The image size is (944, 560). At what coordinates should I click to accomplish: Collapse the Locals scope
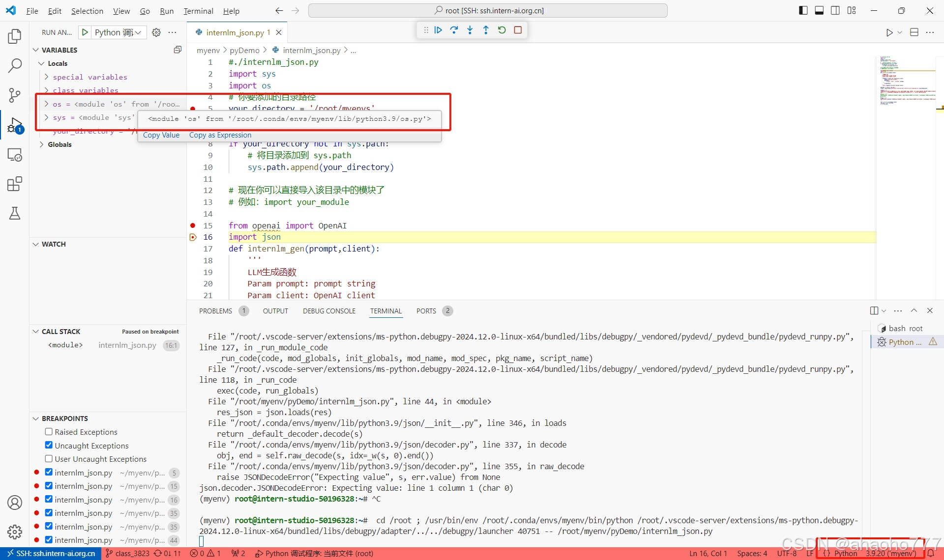click(41, 63)
